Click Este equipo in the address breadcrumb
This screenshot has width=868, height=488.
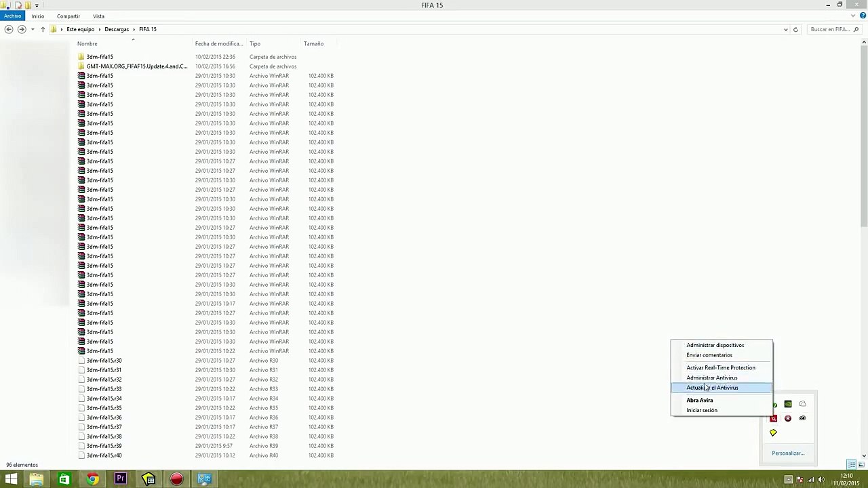81,30
